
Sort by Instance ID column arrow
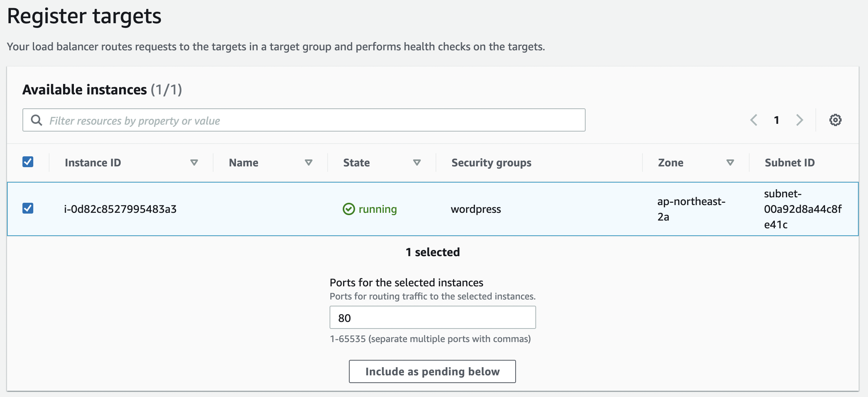tap(194, 163)
